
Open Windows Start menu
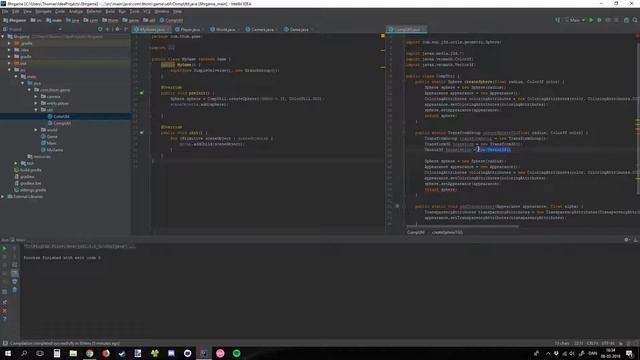(8, 353)
